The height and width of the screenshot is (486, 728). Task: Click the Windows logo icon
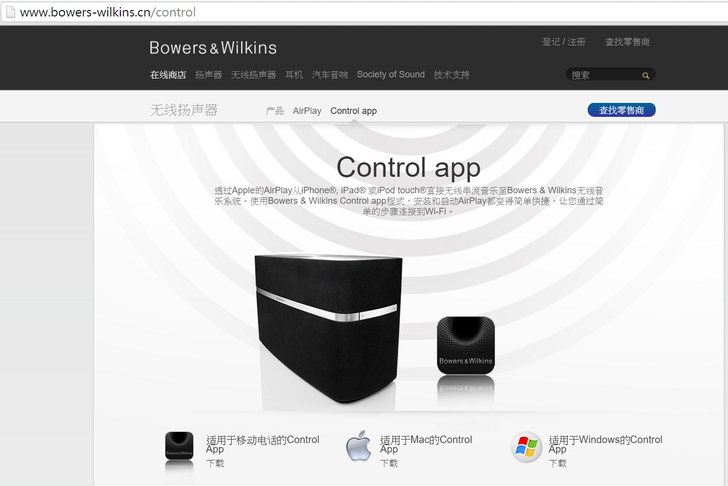pos(526,447)
